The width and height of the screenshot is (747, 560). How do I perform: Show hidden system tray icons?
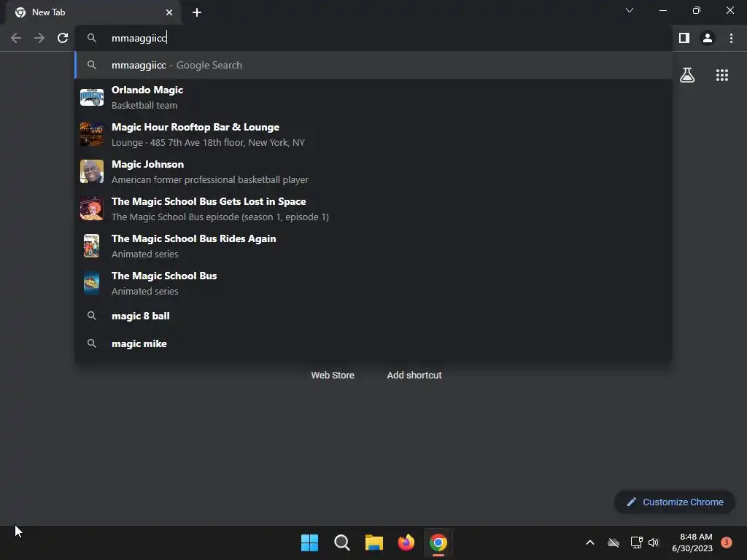[x=589, y=542]
